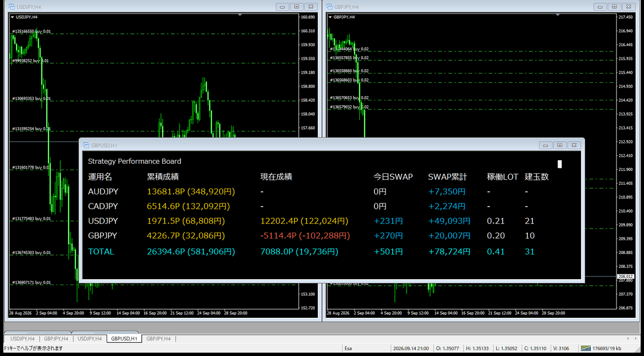The image size is (644, 356).
Task: Click status bar time 2026.09.14 21:00
Action: [x=411, y=348]
